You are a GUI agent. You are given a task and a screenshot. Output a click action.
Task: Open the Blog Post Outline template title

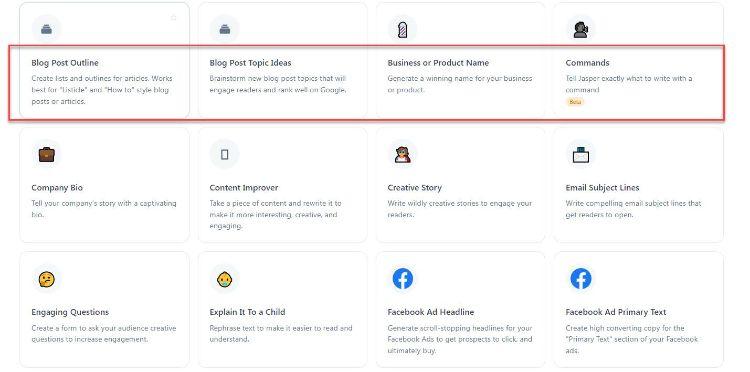point(65,63)
